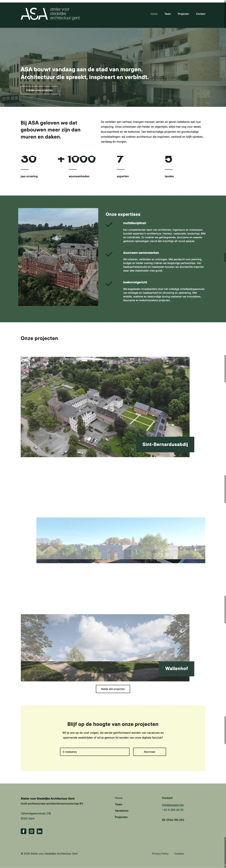226x868 pixels.
Task: Click the checkmark icon beside toekomstgericht
Action: (x=109, y=284)
